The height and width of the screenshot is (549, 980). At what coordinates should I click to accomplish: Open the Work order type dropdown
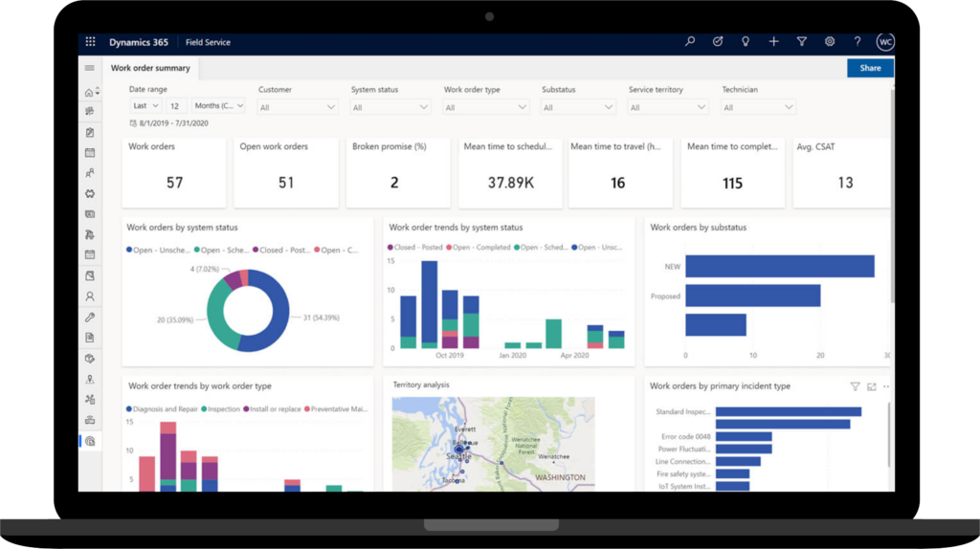point(485,107)
